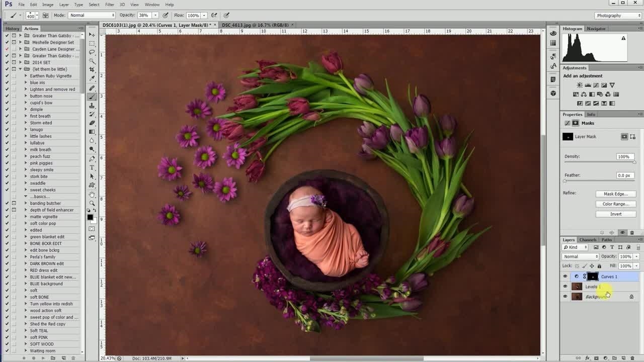Image resolution: width=644 pixels, height=362 pixels.
Task: Toggle visibility of the Background layer
Action: pyautogui.click(x=565, y=297)
